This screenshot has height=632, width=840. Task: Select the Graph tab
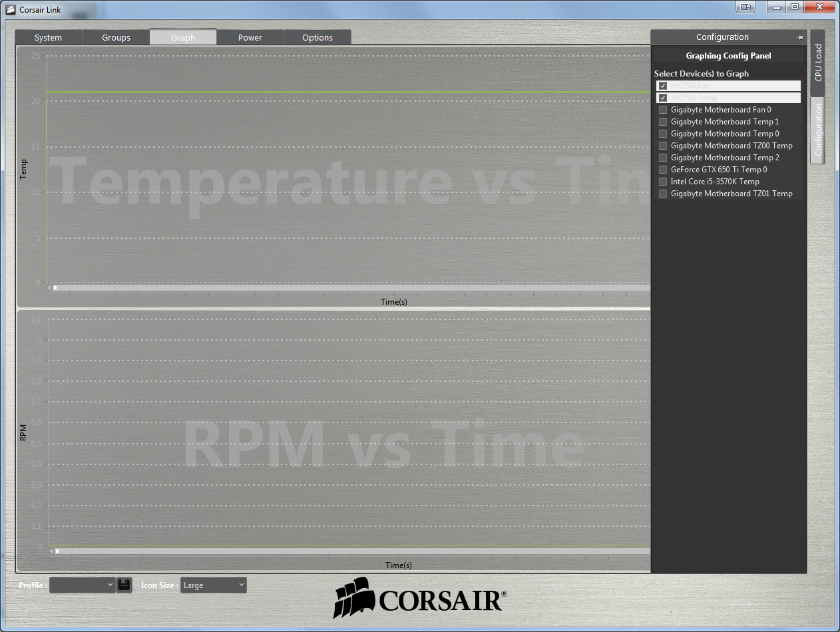(x=183, y=37)
